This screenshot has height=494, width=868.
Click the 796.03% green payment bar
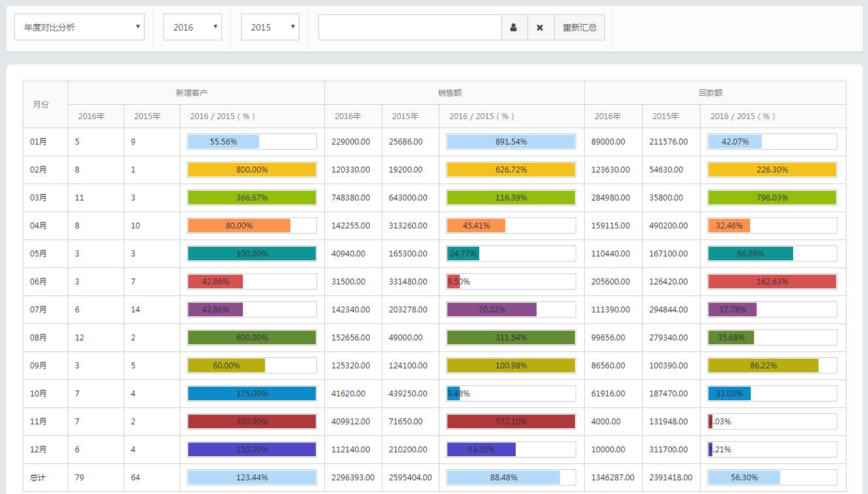coord(772,198)
